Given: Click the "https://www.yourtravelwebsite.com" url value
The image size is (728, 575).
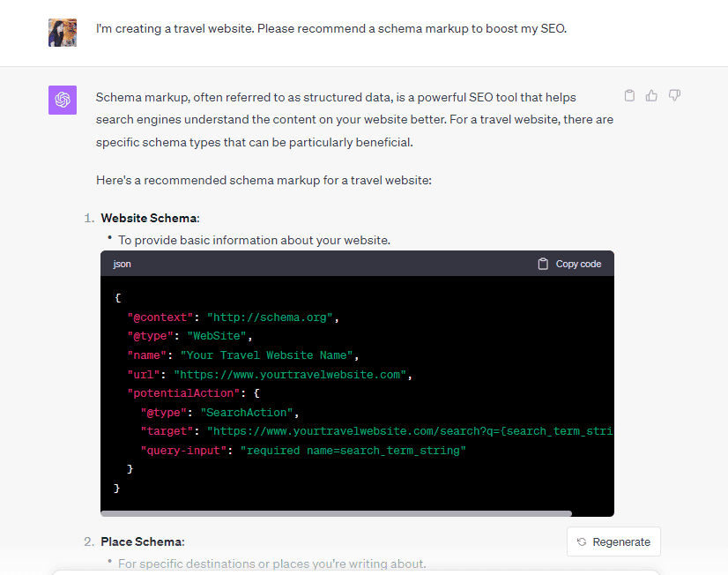Looking at the screenshot, I should [290, 374].
